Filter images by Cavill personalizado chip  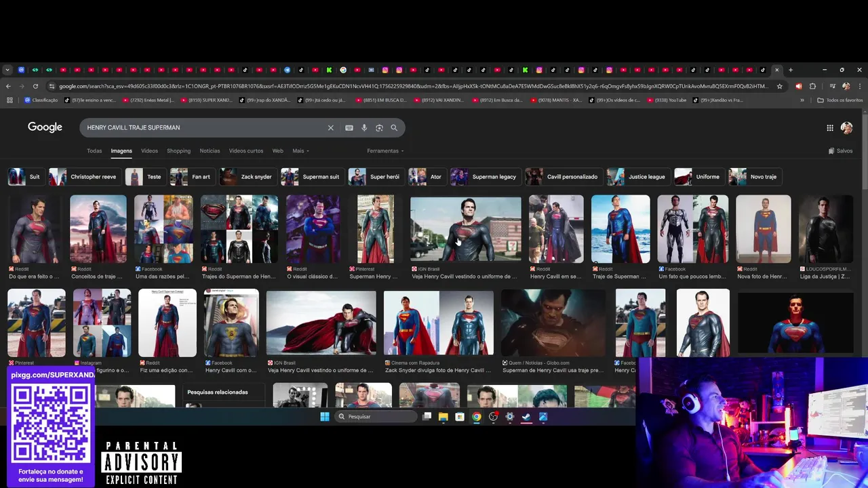564,177
